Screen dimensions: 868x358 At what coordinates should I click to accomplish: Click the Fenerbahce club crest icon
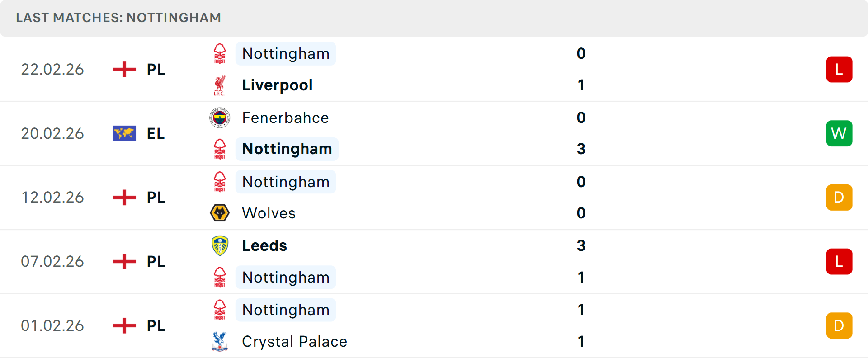pos(220,118)
